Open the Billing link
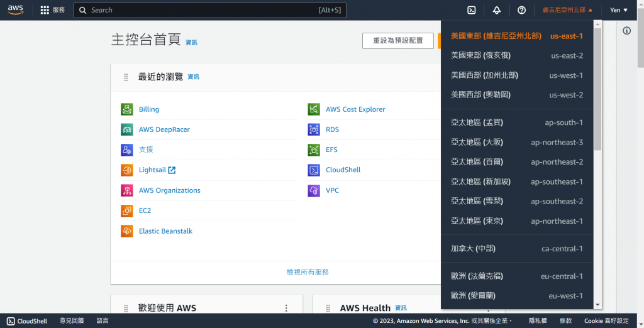This screenshot has width=644, height=328. (148, 109)
